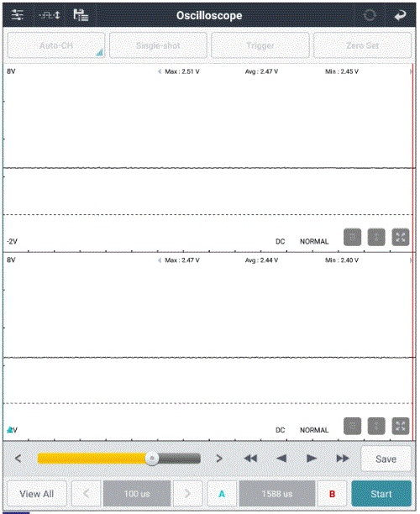Click the yellow playback position slider
Image resolution: width=420 pixels, height=514 pixels.
pos(118,459)
